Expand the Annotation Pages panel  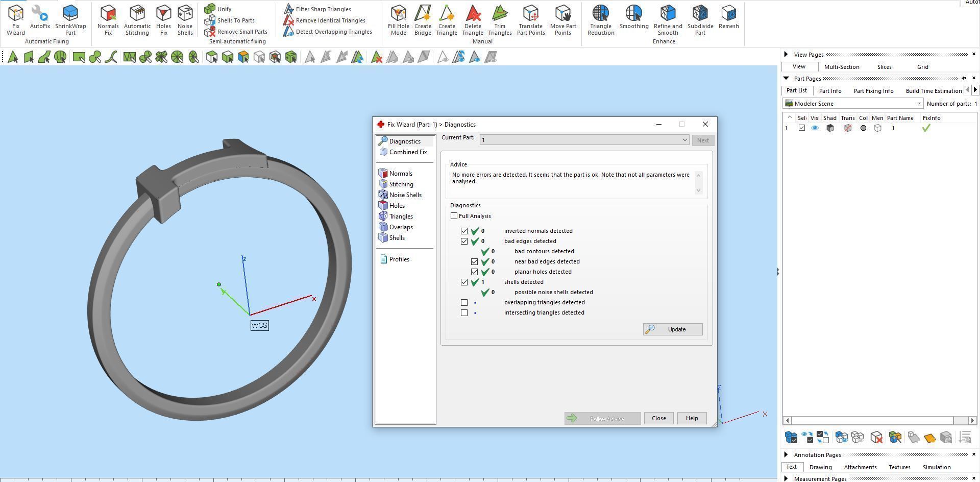click(x=786, y=454)
